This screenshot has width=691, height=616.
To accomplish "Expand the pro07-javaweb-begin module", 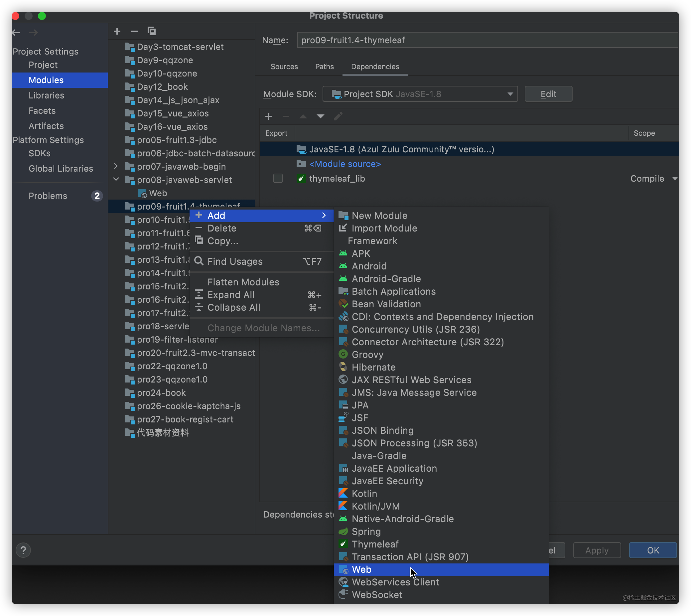I will coord(116,166).
